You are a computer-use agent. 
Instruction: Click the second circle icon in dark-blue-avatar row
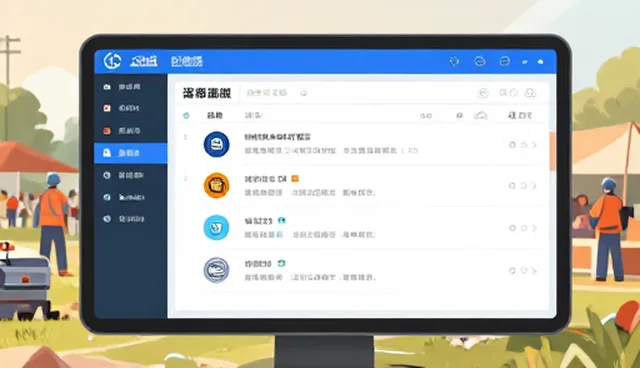coord(524,145)
